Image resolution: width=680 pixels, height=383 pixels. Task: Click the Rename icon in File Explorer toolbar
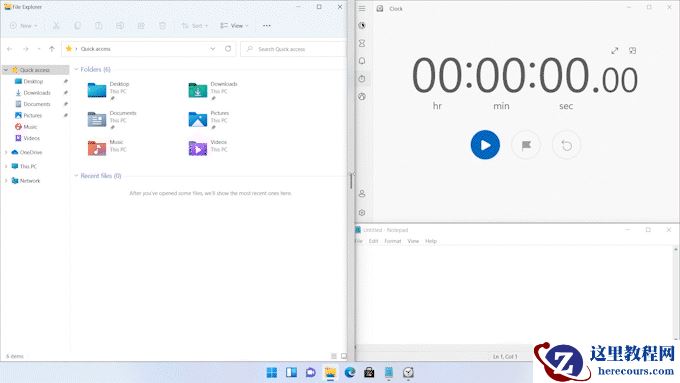120,26
